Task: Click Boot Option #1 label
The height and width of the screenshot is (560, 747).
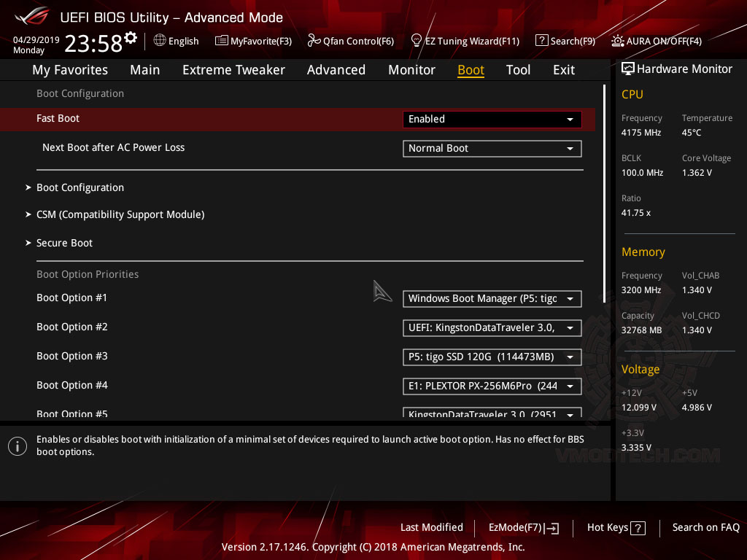Action: tap(71, 298)
